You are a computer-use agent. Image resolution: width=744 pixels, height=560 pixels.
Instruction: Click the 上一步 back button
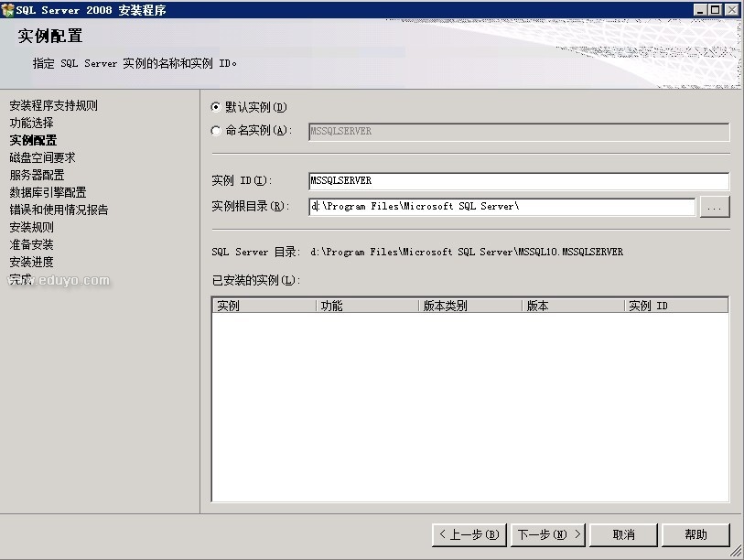(x=468, y=534)
